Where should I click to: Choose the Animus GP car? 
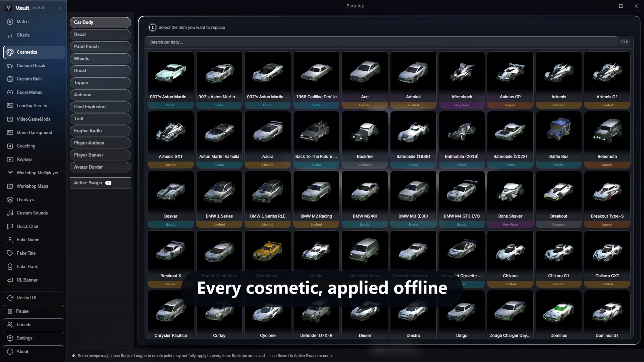[510, 80]
